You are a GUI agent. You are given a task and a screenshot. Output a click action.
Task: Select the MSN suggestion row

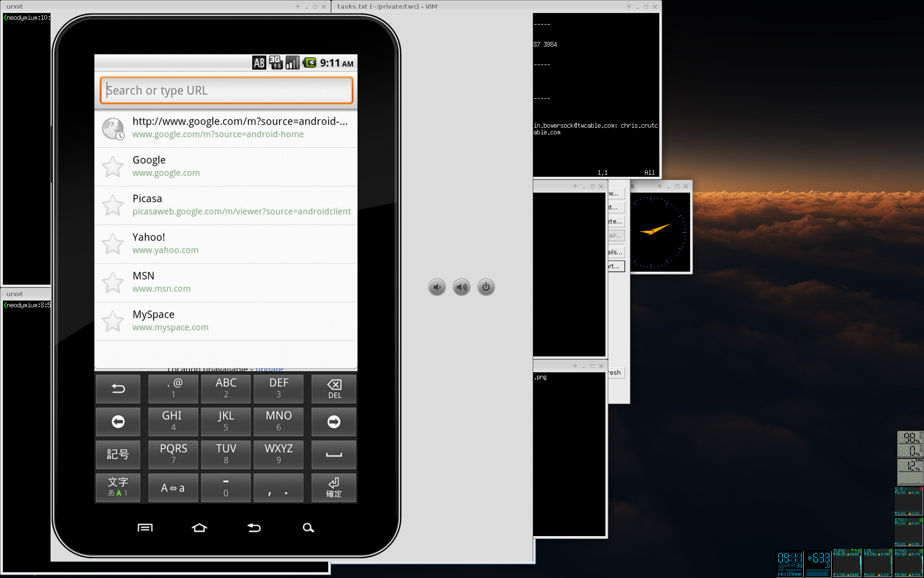point(226,283)
